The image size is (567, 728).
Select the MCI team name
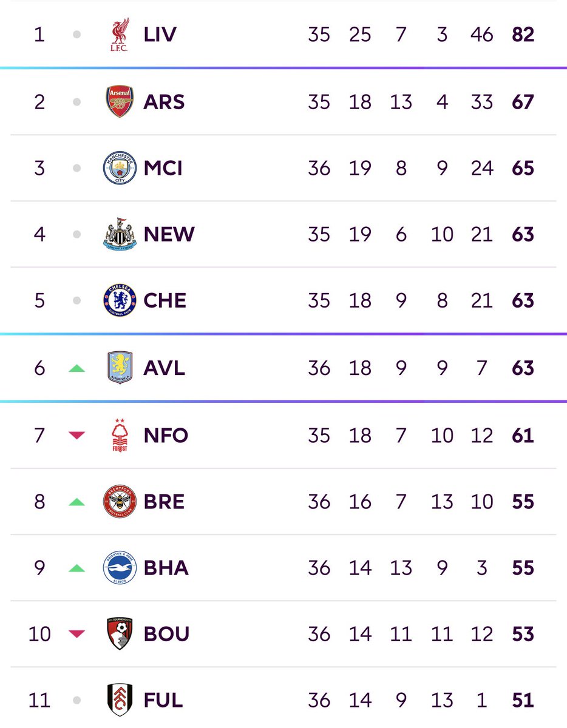[x=165, y=167]
